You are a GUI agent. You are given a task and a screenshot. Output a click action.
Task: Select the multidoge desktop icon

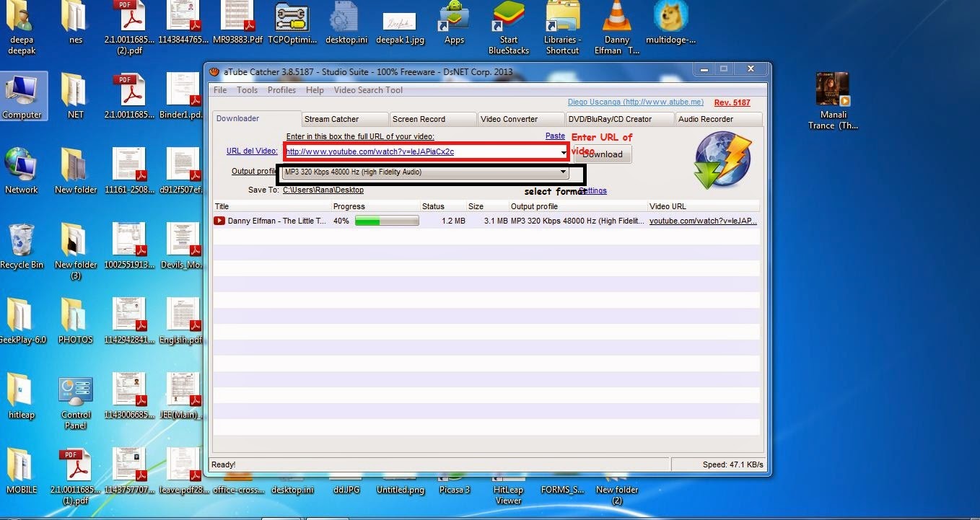[x=670, y=22]
